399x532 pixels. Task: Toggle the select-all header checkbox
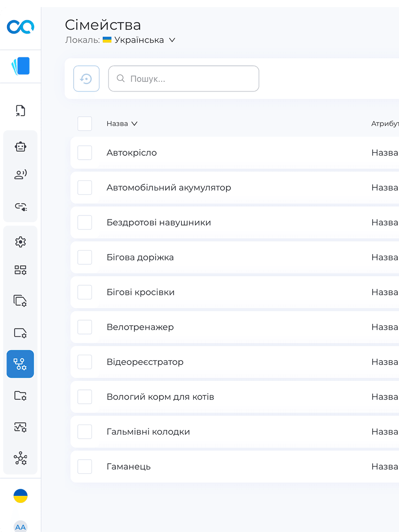click(x=85, y=124)
